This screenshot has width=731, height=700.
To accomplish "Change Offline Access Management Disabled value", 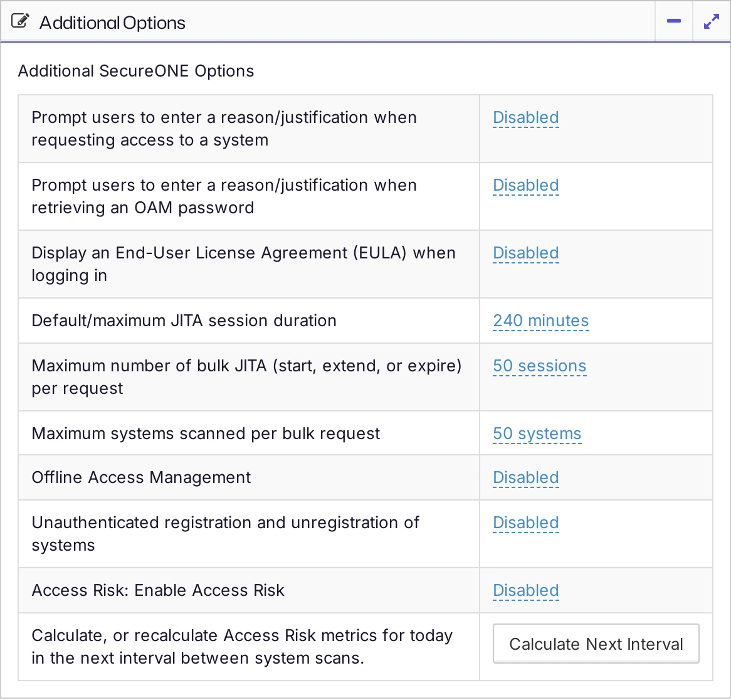I will click(525, 477).
